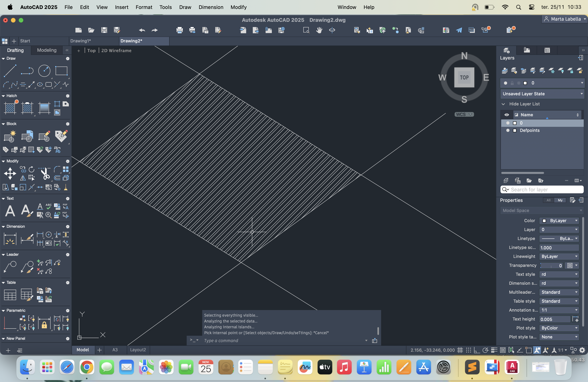This screenshot has width=588, height=382.
Task: Click the Pan hand icon in toolbar
Action: click(x=319, y=30)
